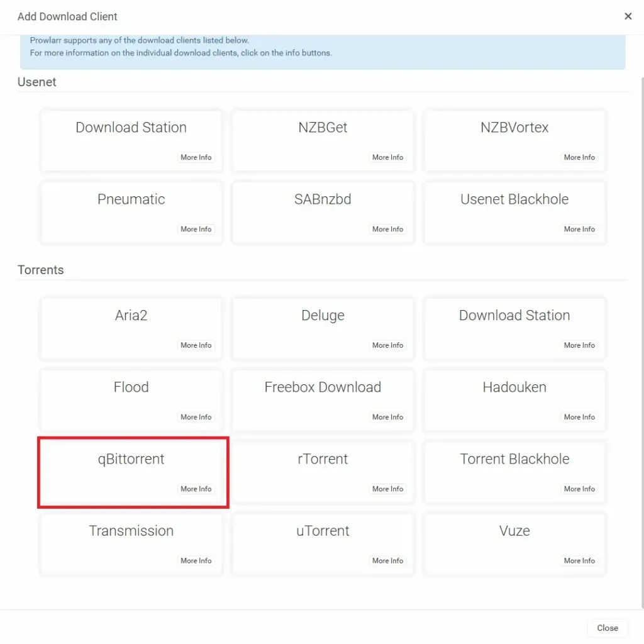The image size is (644, 644).
Task: Choose the Freebox Download client
Action: pos(323,388)
